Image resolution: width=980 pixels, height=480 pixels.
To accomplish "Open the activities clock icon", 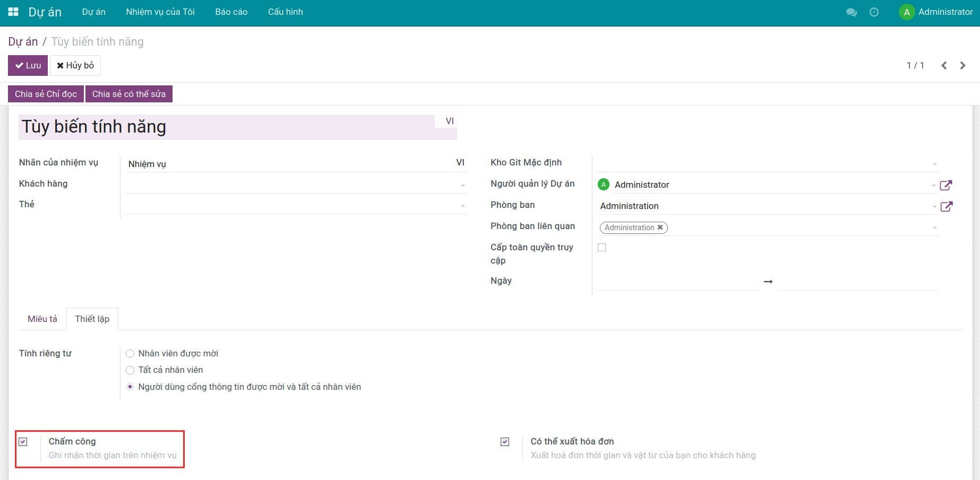I will (x=874, y=12).
